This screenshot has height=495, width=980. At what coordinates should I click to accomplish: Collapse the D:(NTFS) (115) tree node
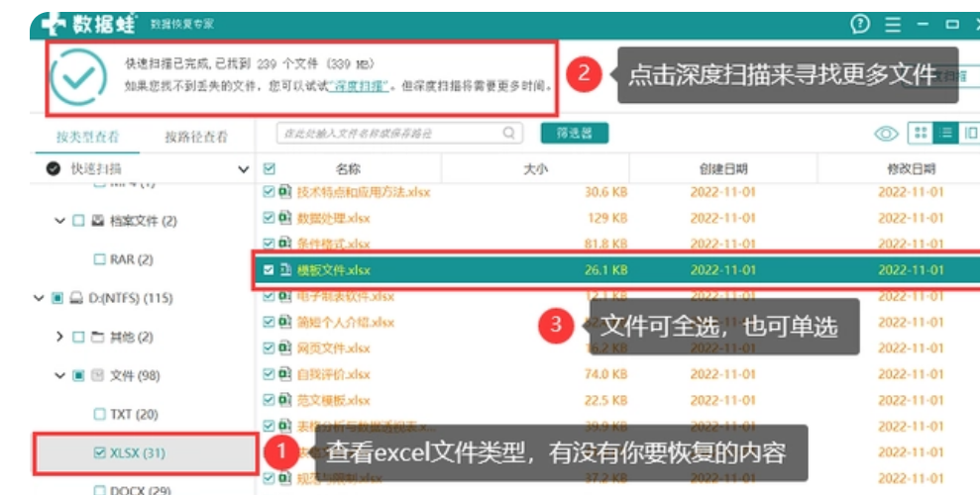[x=39, y=298]
